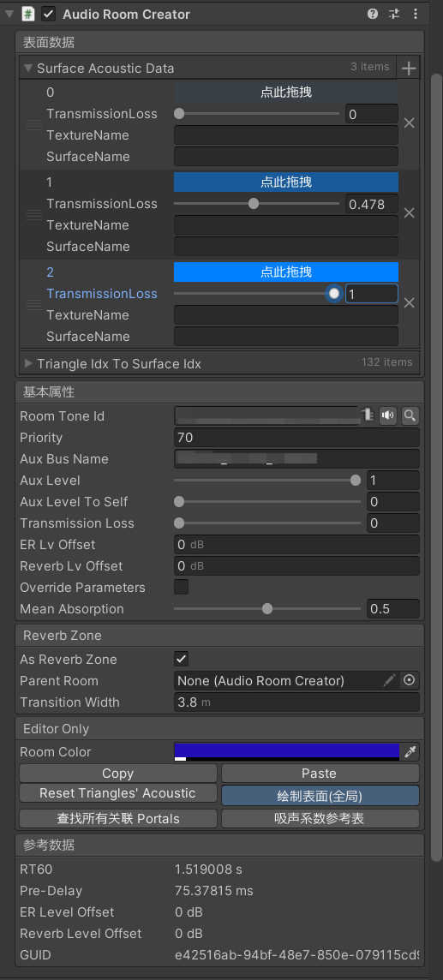Screen dimensions: 443x980
Task: Click Mean Absorption value field 0.5
Action: pyautogui.click(x=393, y=609)
